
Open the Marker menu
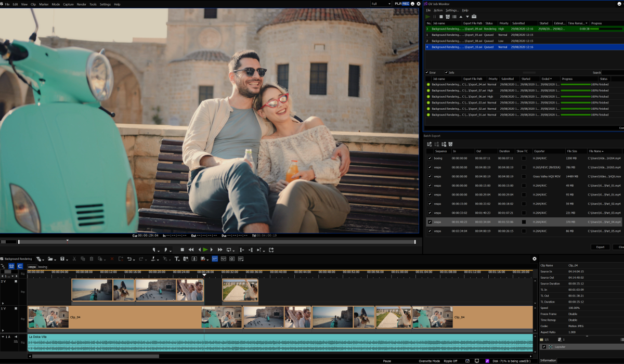pos(44,4)
